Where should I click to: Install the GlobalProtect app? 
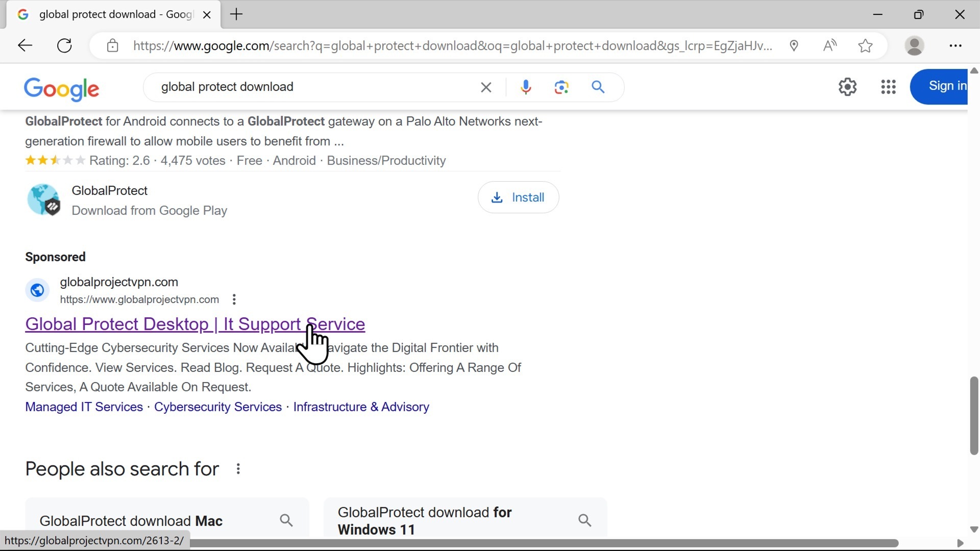pyautogui.click(x=519, y=197)
